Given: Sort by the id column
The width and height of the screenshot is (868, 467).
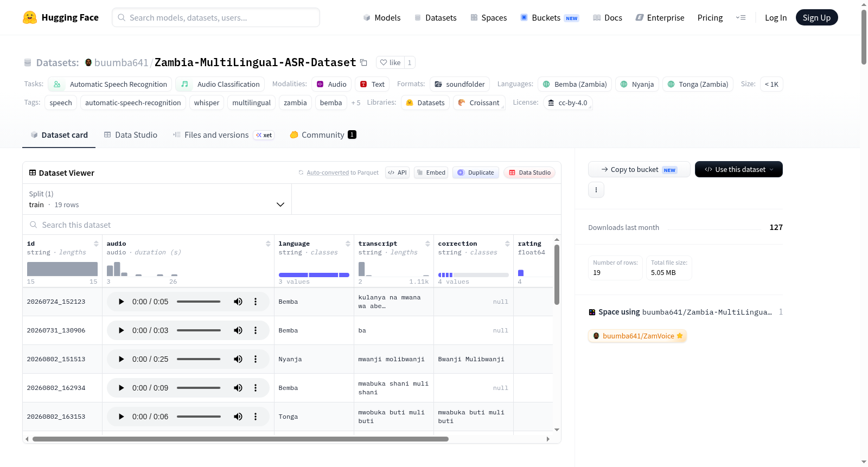Looking at the screenshot, I should tap(96, 244).
